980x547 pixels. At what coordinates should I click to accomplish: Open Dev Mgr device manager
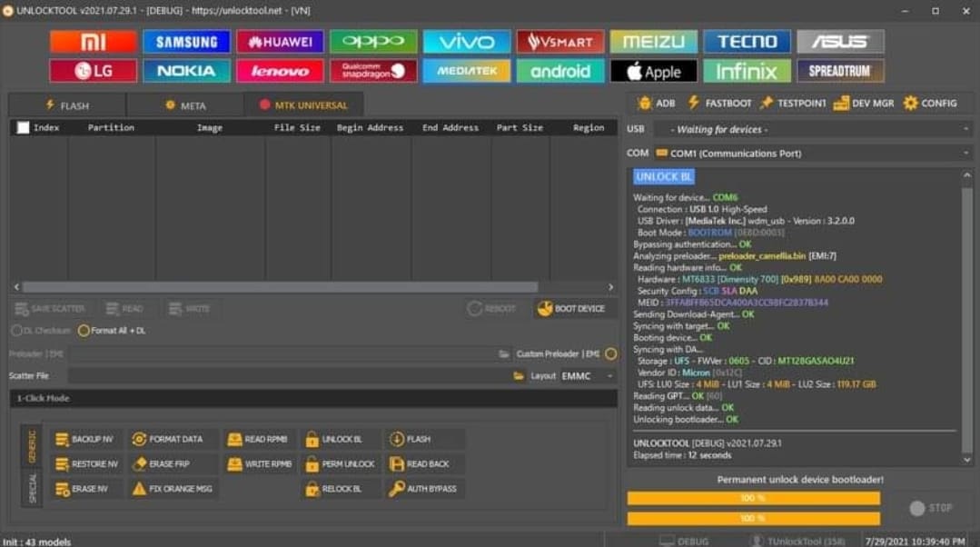tap(864, 104)
